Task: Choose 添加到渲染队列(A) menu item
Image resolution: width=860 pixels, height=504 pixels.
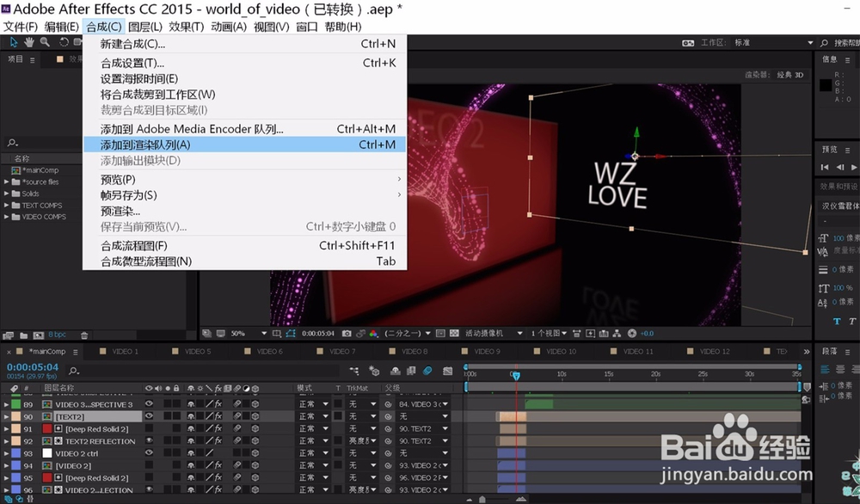Action: (x=244, y=144)
